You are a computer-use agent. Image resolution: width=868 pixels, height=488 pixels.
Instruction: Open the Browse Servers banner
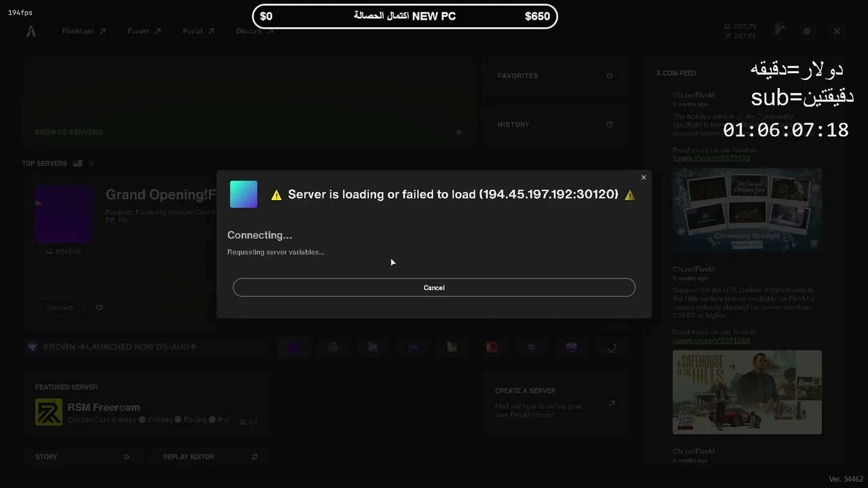(249, 101)
